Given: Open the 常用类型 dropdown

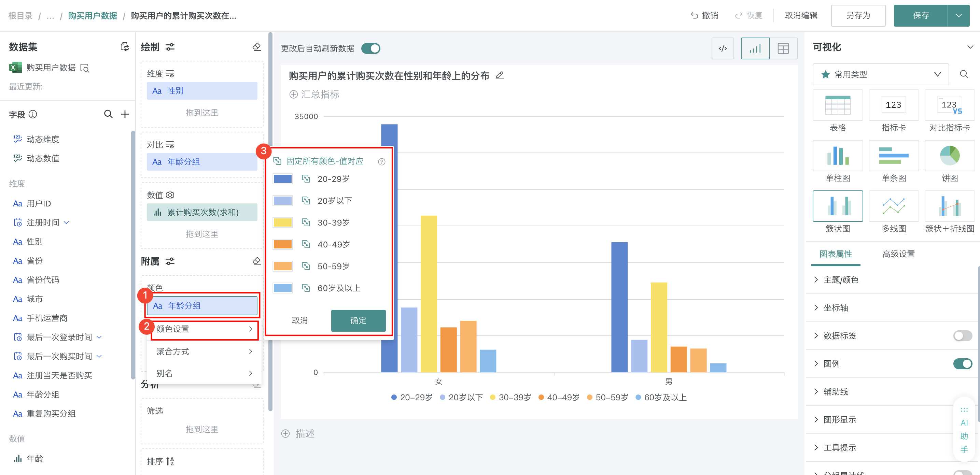Looking at the screenshot, I should point(881,74).
